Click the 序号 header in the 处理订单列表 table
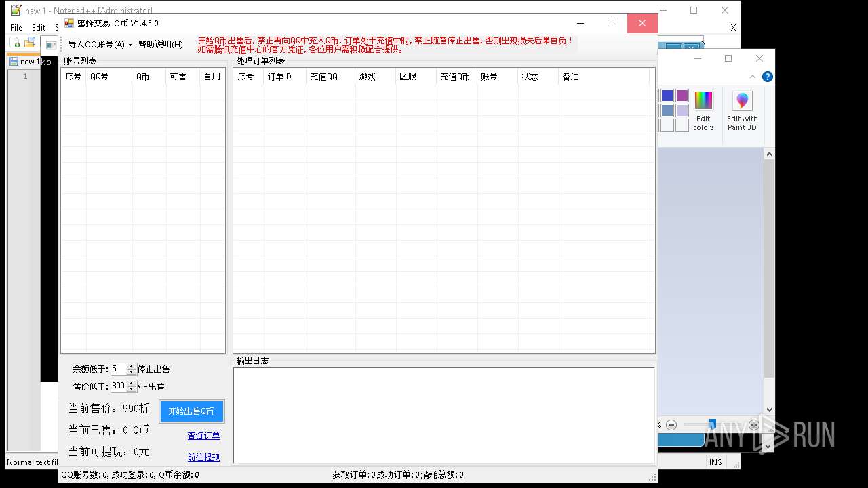This screenshot has height=488, width=868. tap(248, 77)
